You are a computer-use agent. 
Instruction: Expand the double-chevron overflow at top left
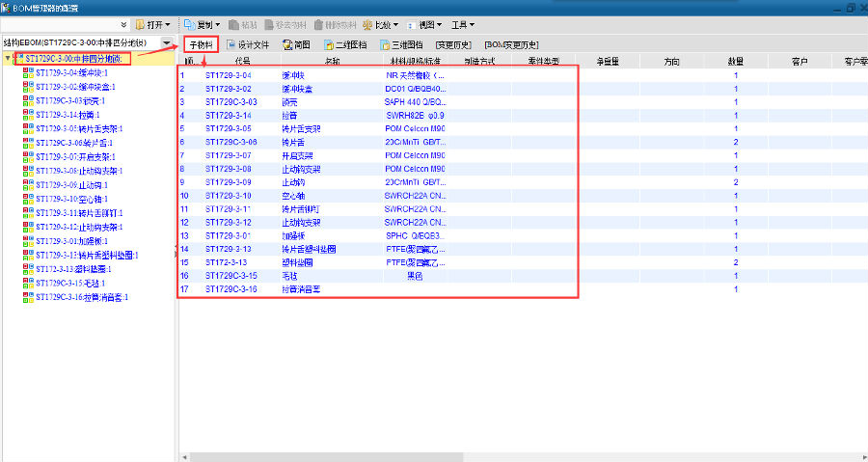[x=124, y=25]
